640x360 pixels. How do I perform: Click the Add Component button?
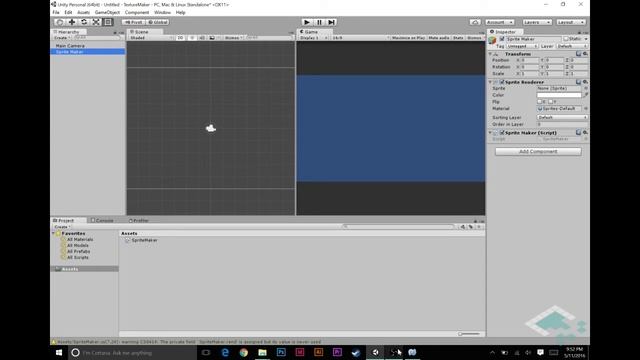538,151
